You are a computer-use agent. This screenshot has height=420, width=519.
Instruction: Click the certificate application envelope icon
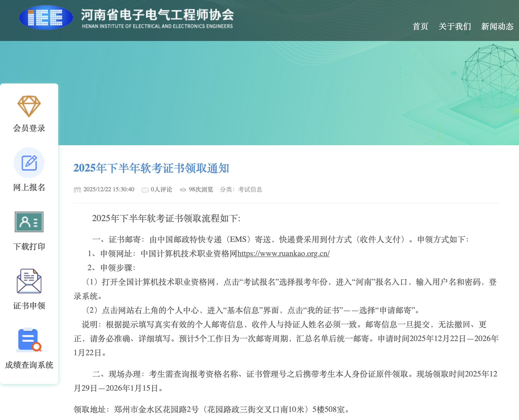[x=29, y=281]
